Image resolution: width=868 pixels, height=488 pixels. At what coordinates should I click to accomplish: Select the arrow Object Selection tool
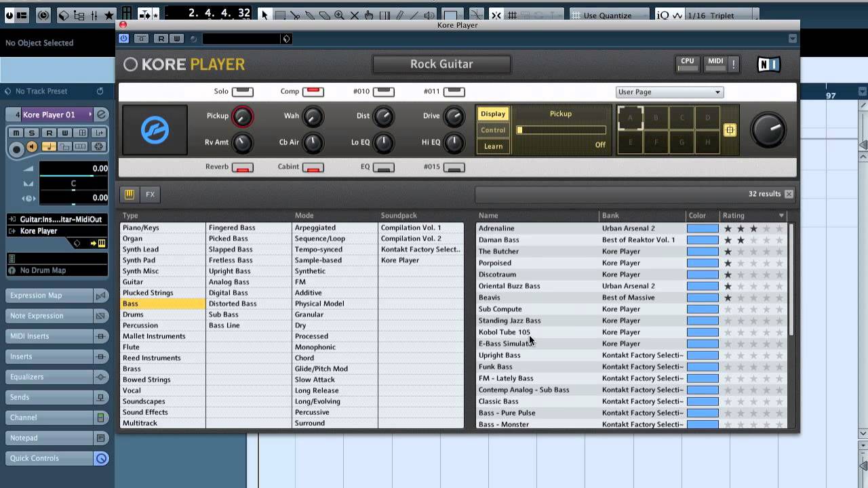pyautogui.click(x=264, y=15)
